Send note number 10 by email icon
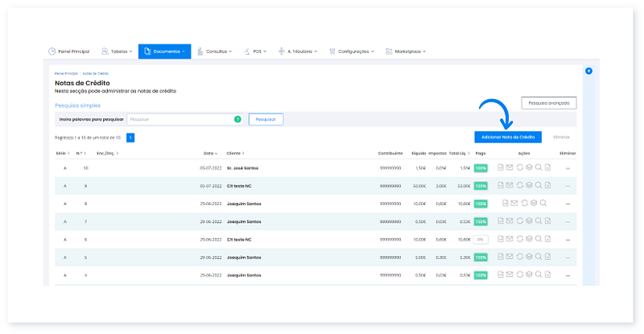The image size is (644, 334). [x=510, y=167]
